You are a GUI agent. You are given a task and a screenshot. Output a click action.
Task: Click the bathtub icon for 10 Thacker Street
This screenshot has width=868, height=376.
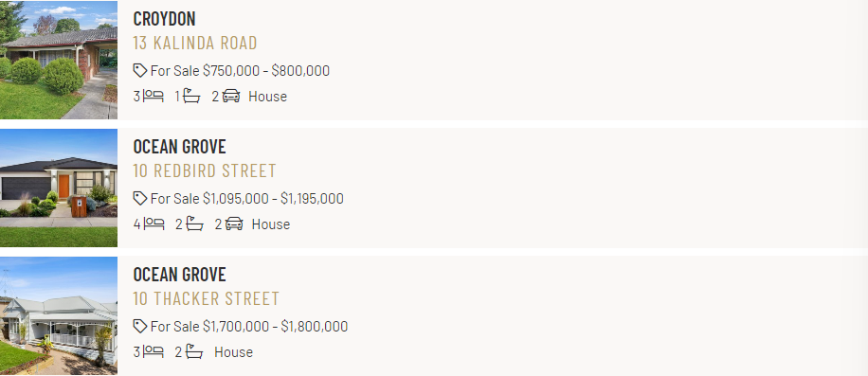194,351
